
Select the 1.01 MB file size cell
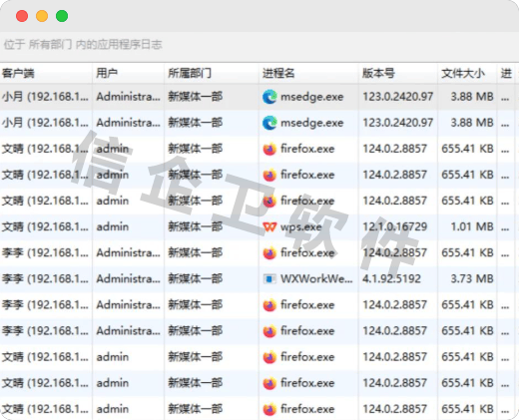(472, 226)
